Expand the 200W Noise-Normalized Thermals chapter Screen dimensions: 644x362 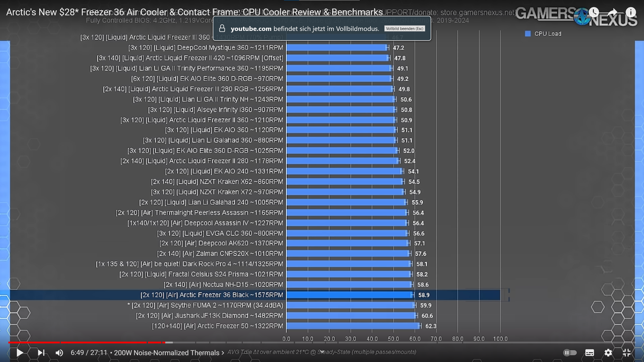(x=169, y=353)
